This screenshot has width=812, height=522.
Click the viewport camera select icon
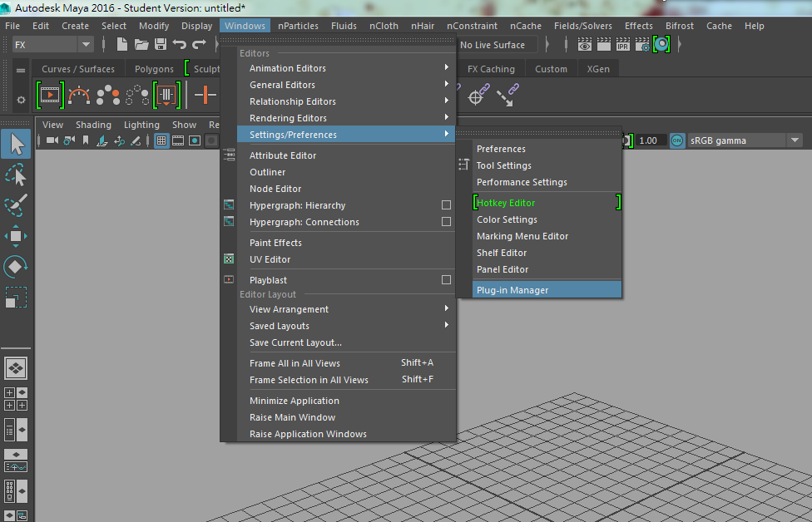click(x=52, y=140)
